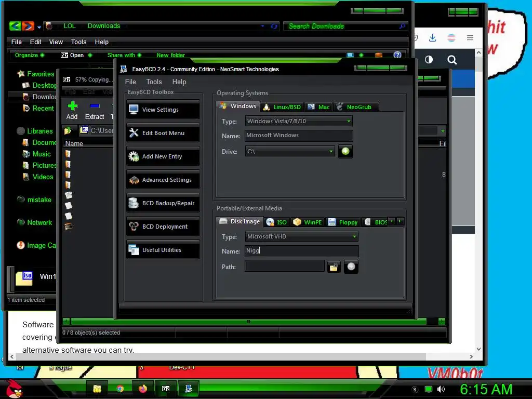Open the Advanced Settings section
The image size is (532, 399).
click(x=163, y=180)
